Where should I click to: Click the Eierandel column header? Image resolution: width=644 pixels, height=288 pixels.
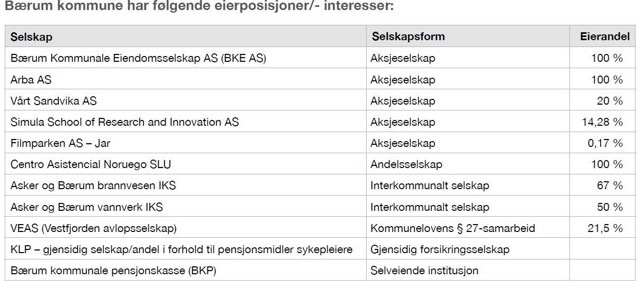pyautogui.click(x=605, y=36)
